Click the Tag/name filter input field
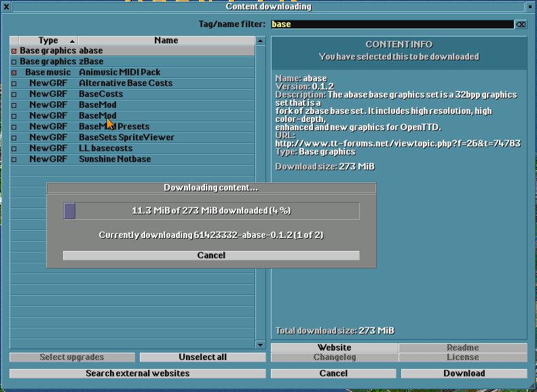This screenshot has width=537, height=392. click(x=392, y=24)
